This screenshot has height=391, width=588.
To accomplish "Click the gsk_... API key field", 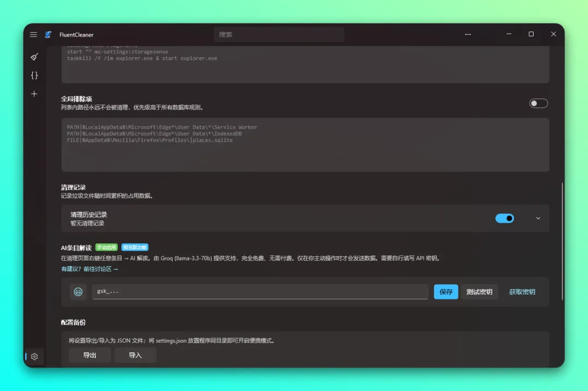I will pos(260,291).
